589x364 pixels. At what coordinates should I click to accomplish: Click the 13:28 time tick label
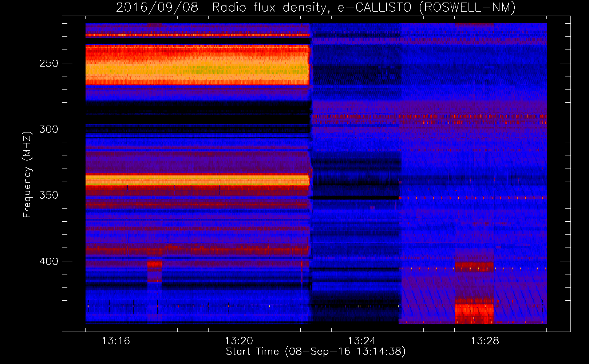click(x=485, y=341)
